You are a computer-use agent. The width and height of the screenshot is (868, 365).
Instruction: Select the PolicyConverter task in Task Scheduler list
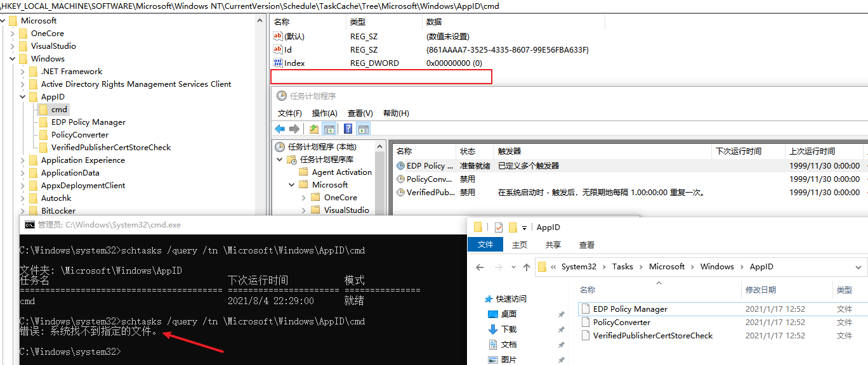pyautogui.click(x=424, y=179)
